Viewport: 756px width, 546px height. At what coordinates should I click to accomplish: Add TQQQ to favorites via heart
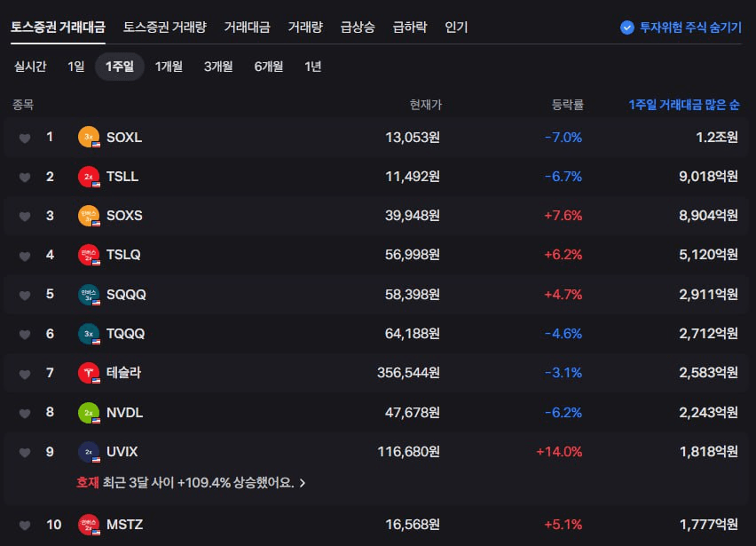(25, 335)
